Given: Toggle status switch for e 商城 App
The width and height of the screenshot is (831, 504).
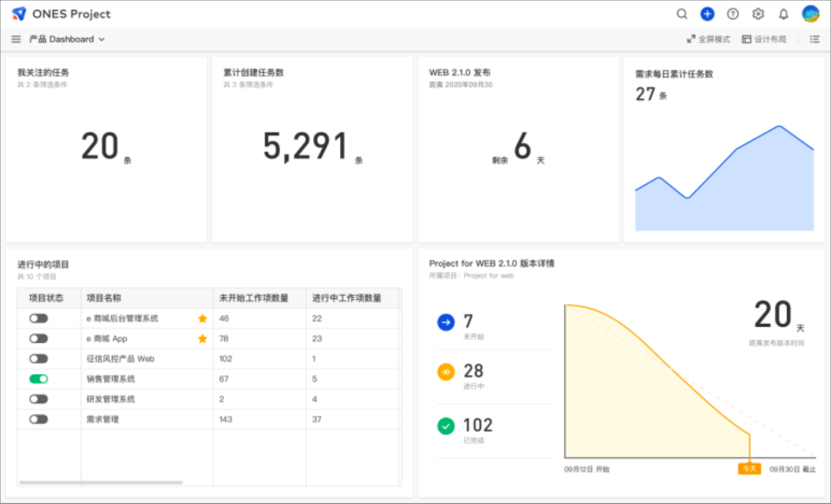Looking at the screenshot, I should (38, 339).
